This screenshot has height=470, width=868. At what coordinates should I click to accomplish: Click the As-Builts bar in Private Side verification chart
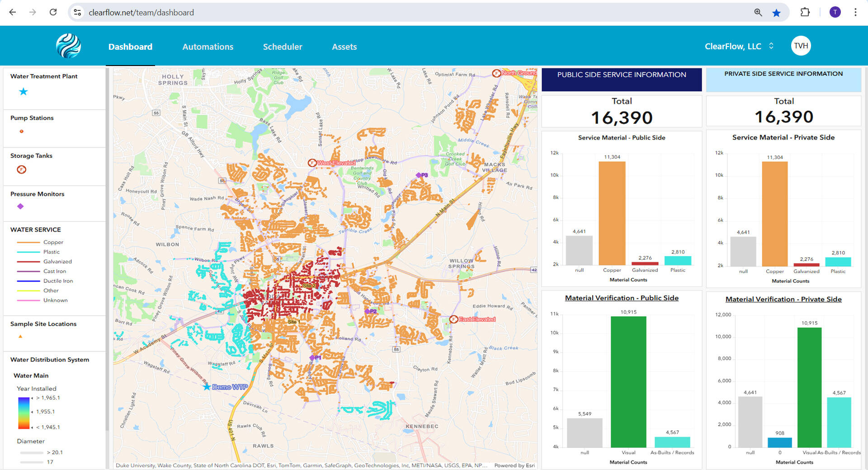click(x=839, y=423)
